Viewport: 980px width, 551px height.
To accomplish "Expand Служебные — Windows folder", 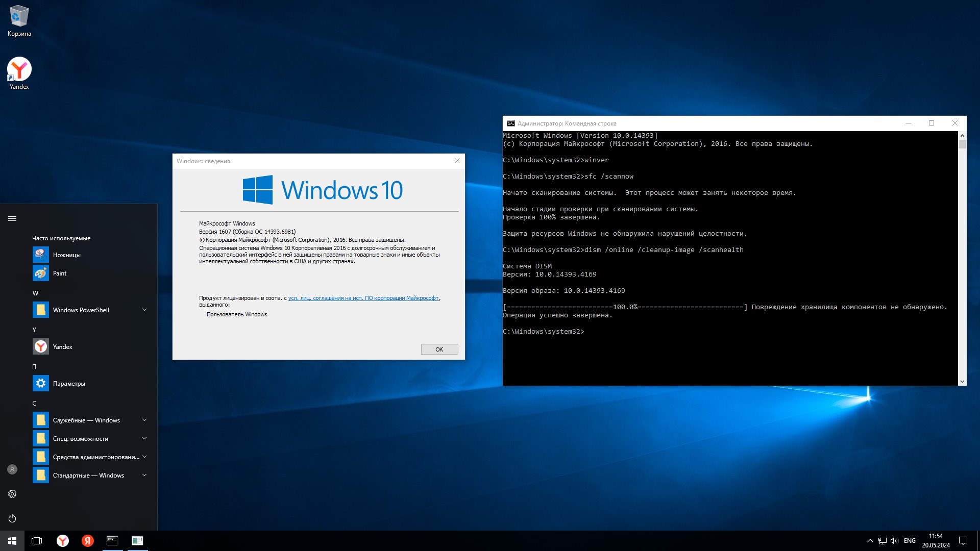I will [144, 420].
